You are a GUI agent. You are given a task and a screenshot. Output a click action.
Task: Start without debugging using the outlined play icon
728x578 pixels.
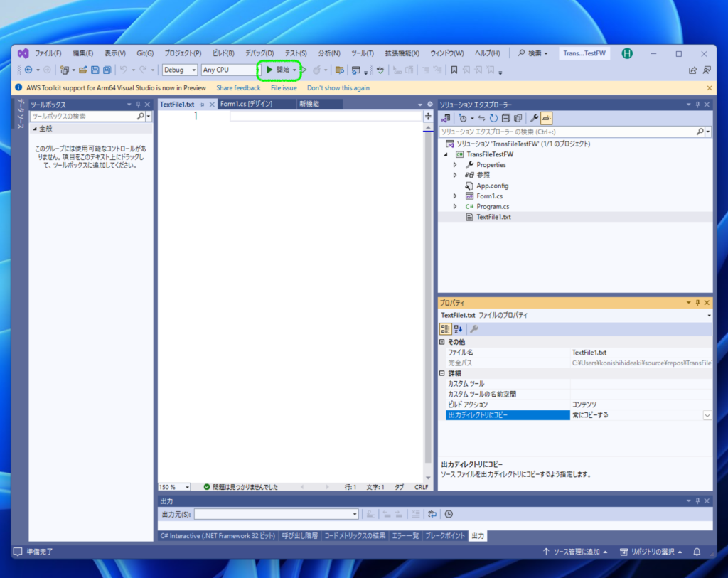coord(304,70)
